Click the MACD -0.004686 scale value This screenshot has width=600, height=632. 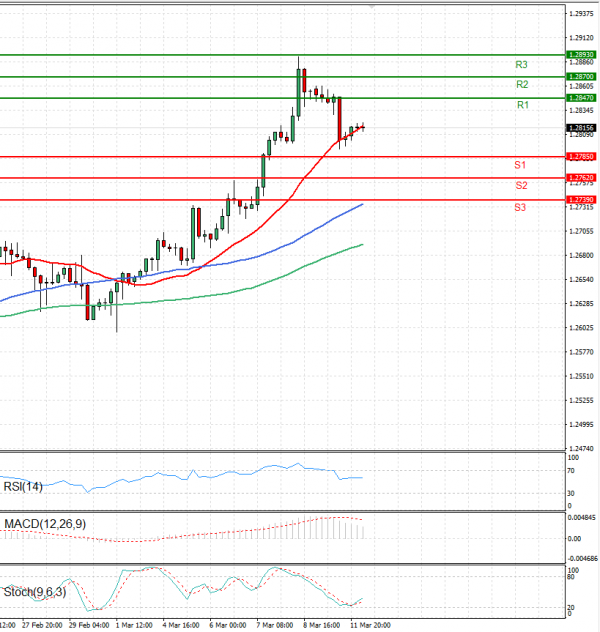click(582, 559)
